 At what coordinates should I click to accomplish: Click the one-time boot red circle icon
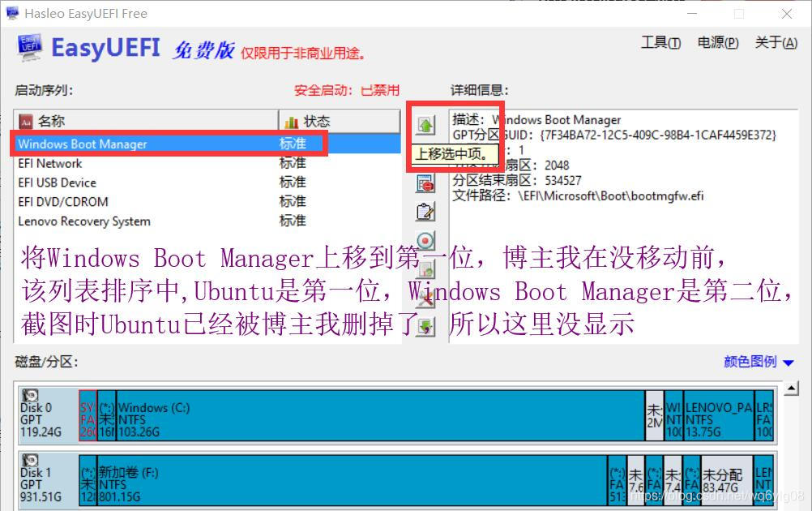click(x=425, y=240)
